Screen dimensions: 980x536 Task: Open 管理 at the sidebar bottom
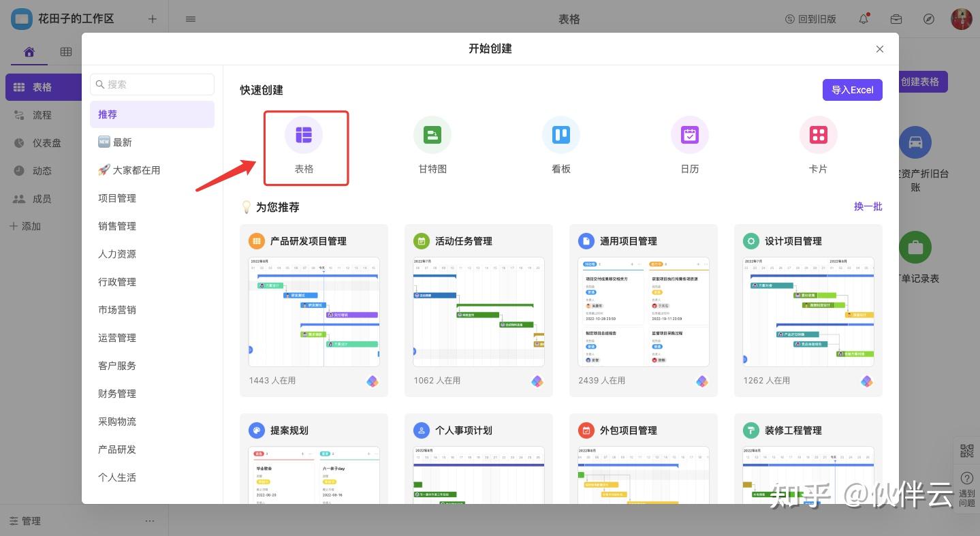(x=25, y=521)
